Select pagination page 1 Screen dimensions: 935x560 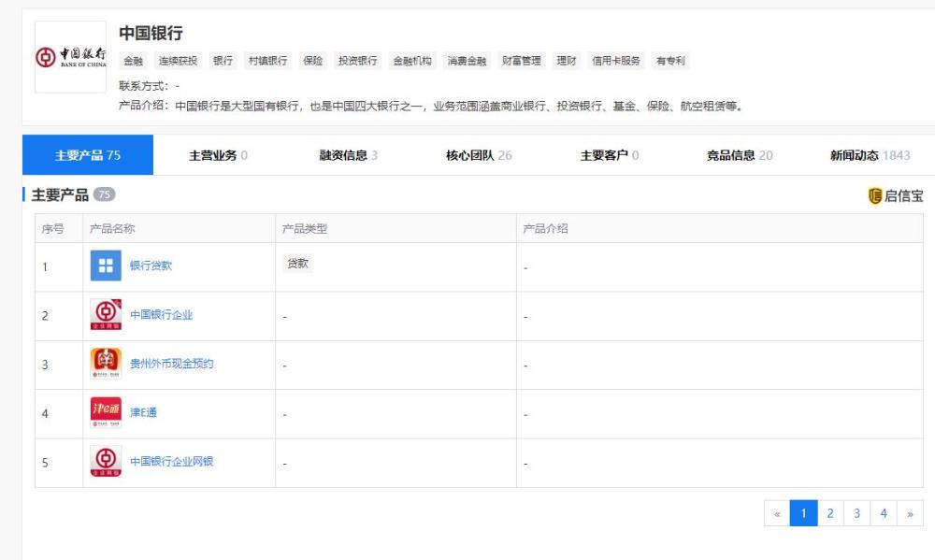click(x=803, y=513)
